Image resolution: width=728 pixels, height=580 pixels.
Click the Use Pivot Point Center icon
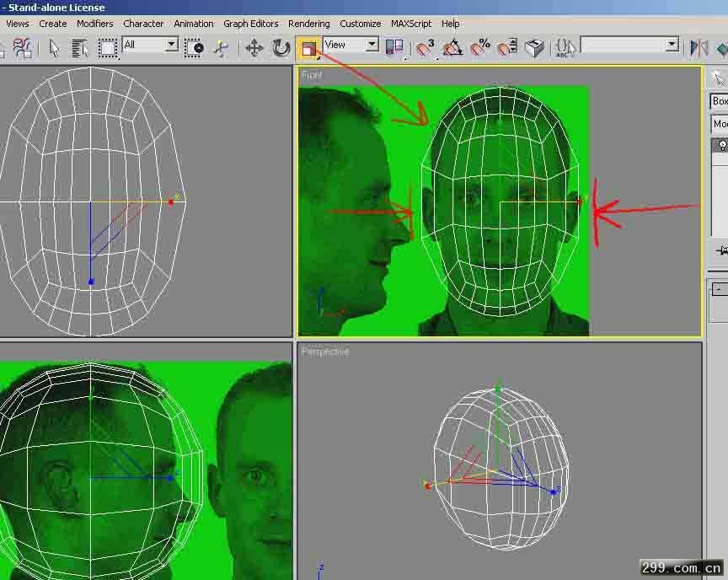(x=394, y=48)
